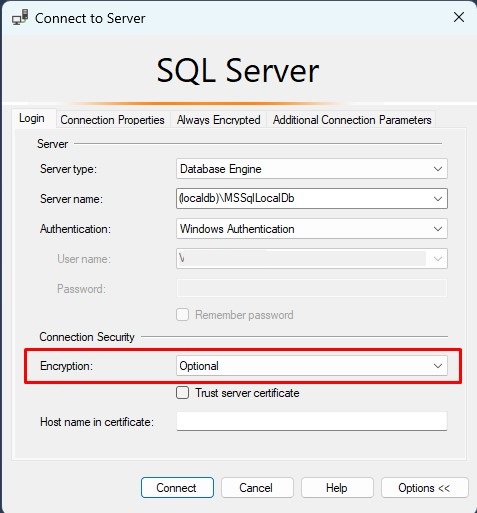The image size is (477, 513).
Task: Click the 'SQL Server' banner title
Action: click(238, 71)
